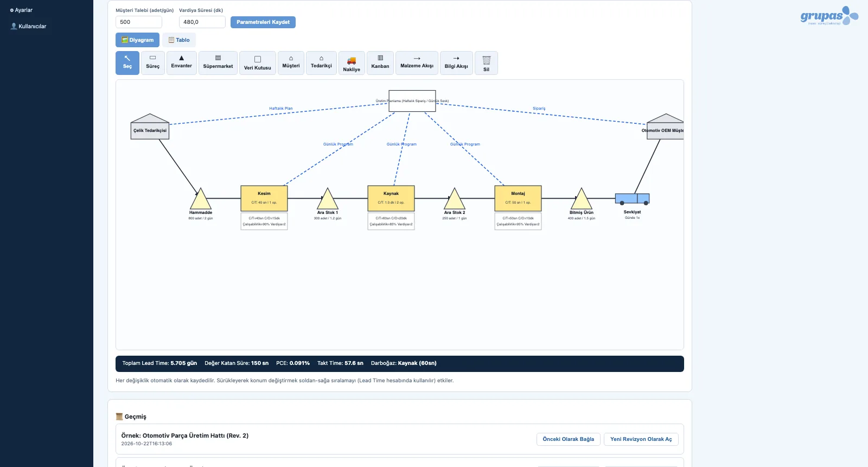The image size is (868, 467).
Task: Pick the Envanter inventory triangle tool
Action: 182,63
